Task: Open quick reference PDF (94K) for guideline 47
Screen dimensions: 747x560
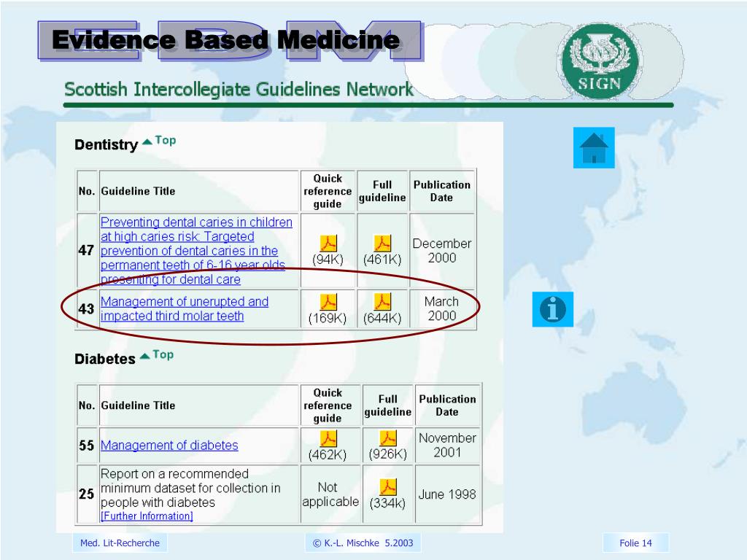Action: (x=328, y=244)
